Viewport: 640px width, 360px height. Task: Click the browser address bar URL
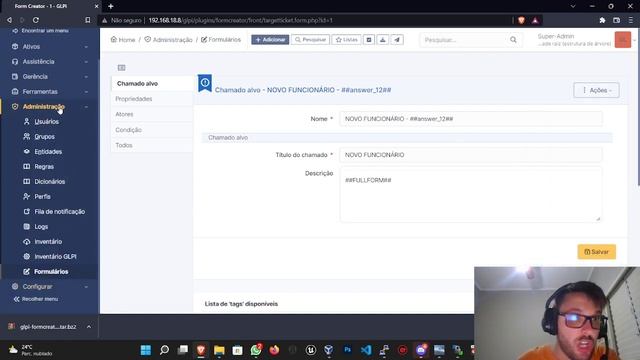tap(240, 20)
